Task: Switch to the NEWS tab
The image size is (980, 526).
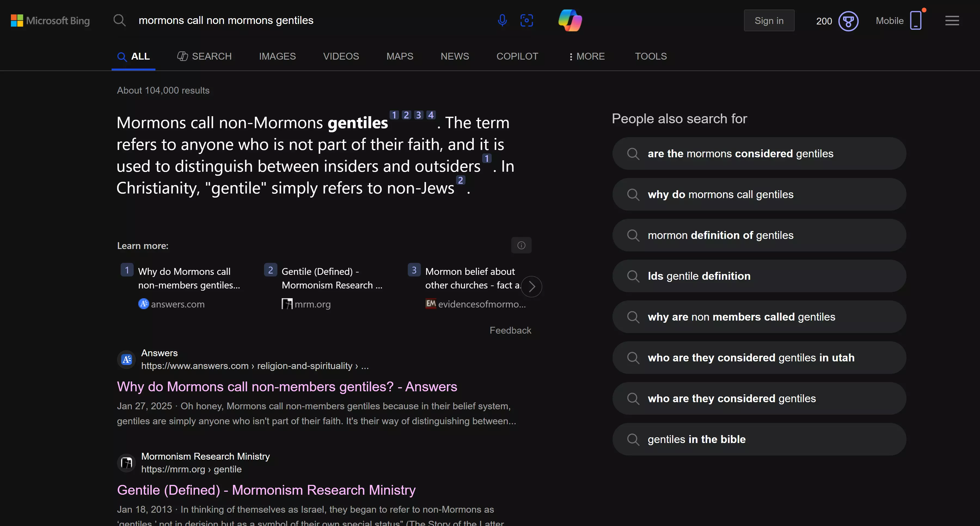Action: 455,56
